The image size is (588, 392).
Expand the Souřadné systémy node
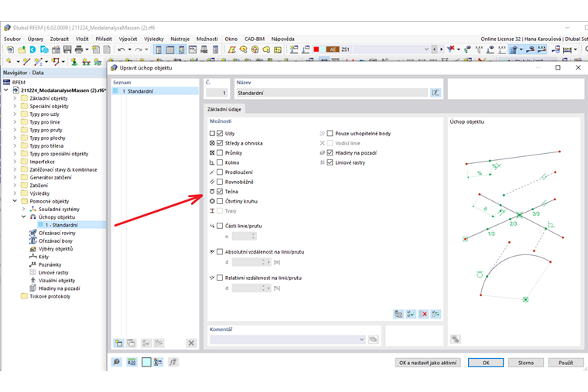(x=24, y=209)
